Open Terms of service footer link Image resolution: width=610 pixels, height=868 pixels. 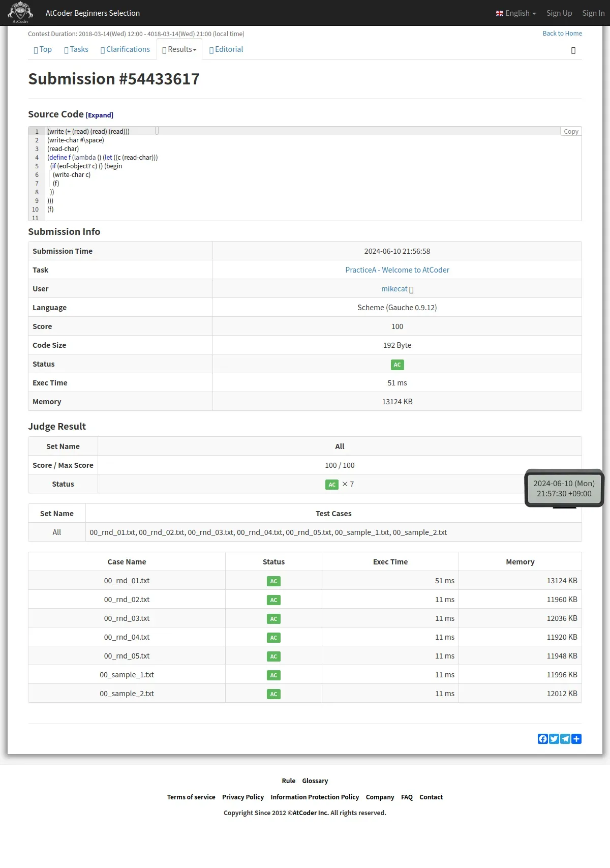tap(191, 797)
